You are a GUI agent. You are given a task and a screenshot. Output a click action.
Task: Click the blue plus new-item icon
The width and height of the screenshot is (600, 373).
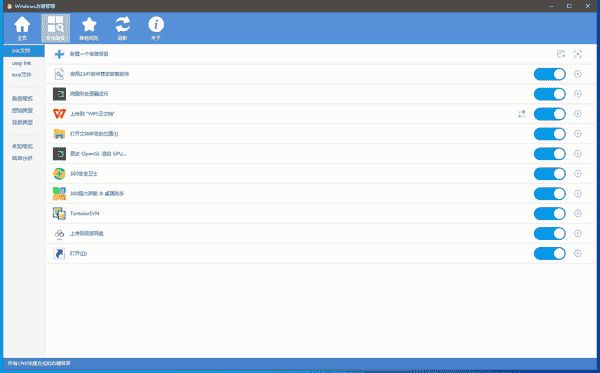59,54
